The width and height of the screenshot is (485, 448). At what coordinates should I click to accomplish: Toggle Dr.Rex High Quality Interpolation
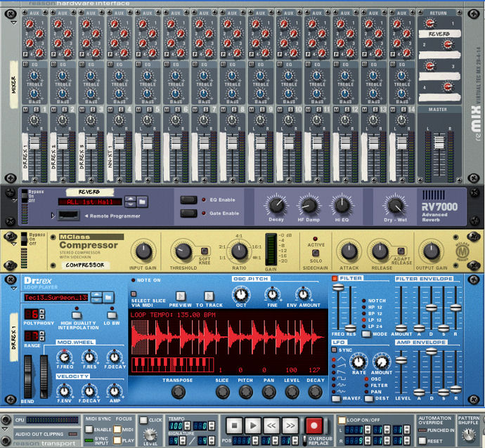click(77, 315)
